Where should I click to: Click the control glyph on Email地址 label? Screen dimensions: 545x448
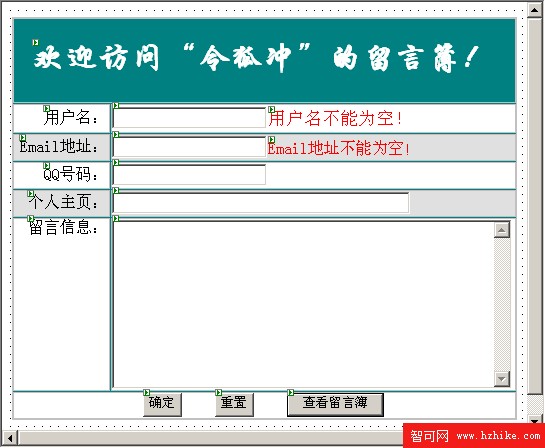click(x=23, y=138)
